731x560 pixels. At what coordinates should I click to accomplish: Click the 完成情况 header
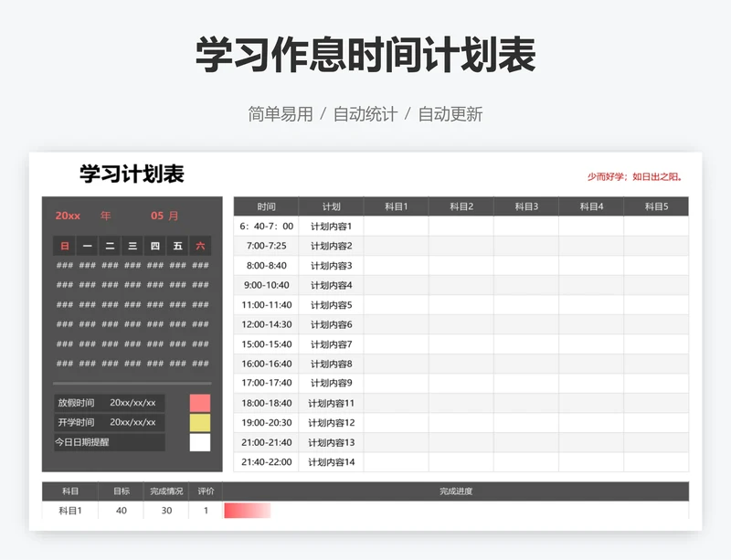[x=166, y=491]
